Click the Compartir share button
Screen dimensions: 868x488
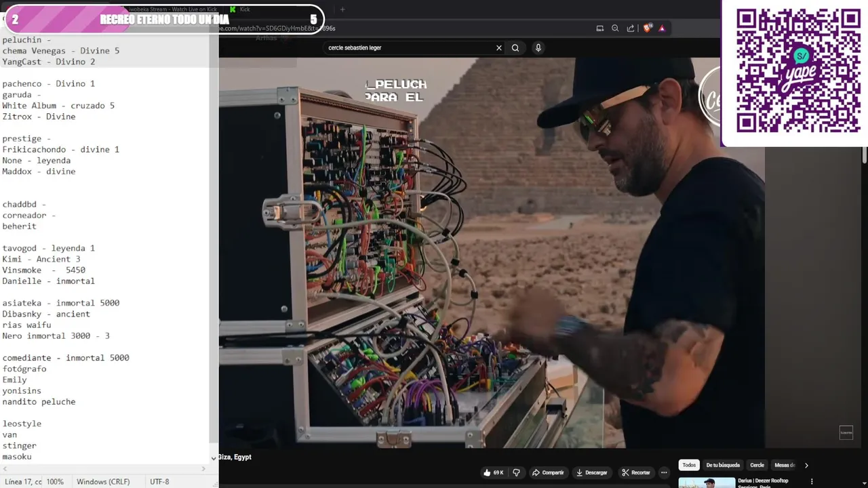pyautogui.click(x=548, y=472)
